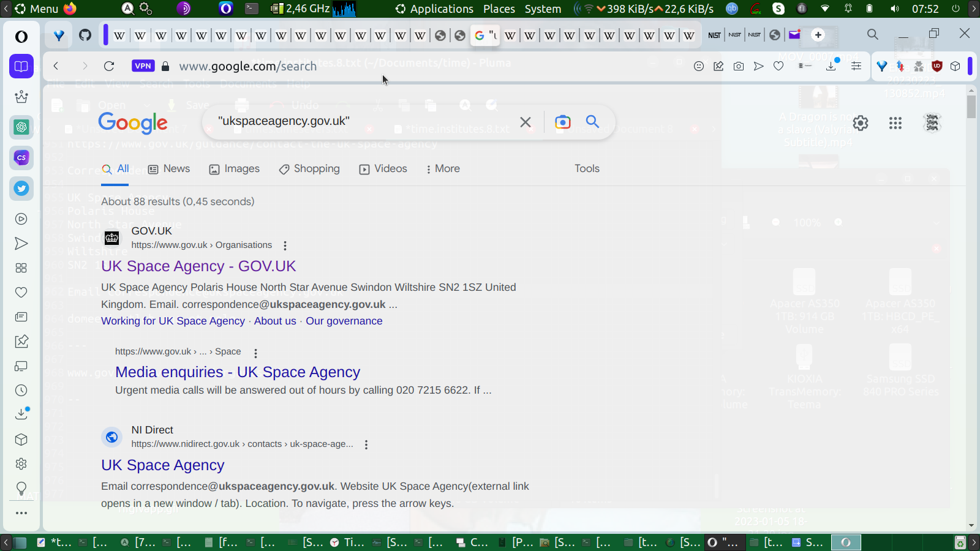Open the CS app in the Opera sidebar
Screen dimensions: 980x551
click(x=21, y=158)
